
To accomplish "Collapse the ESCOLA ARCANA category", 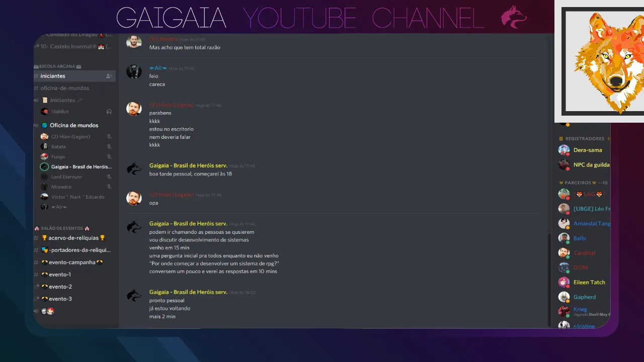I will pyautogui.click(x=57, y=66).
